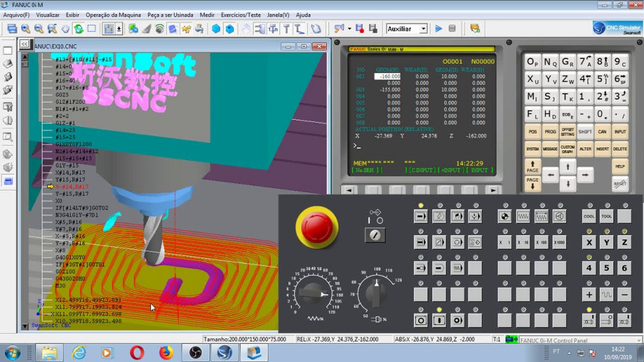The height and width of the screenshot is (362, 644).
Task: Click rapid traverse wave button
Action: (607, 295)
